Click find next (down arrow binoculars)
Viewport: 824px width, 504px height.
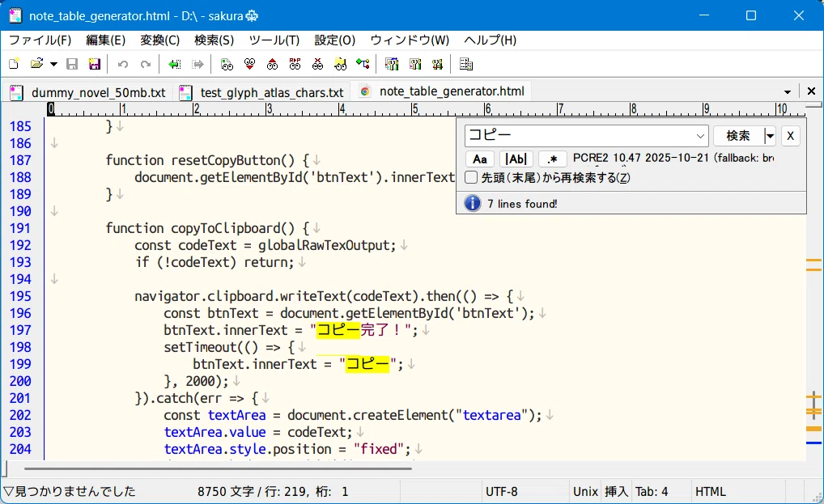pyautogui.click(x=249, y=64)
